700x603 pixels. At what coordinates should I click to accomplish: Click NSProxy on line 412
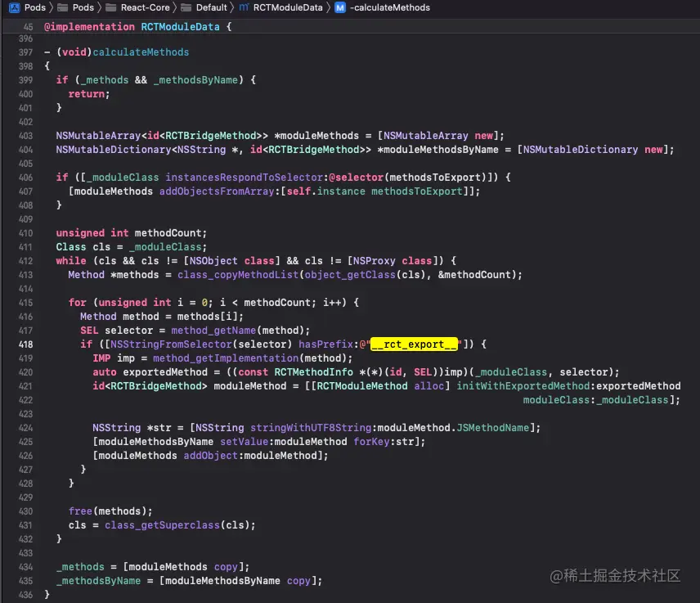(374, 261)
